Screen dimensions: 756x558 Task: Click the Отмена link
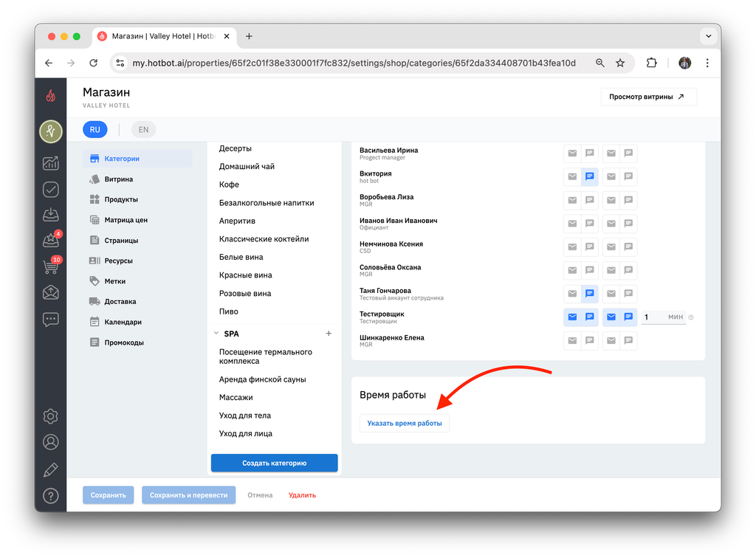click(260, 495)
